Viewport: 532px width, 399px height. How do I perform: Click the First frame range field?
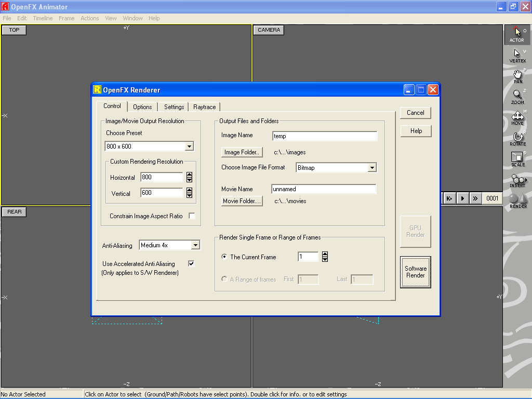[308, 279]
